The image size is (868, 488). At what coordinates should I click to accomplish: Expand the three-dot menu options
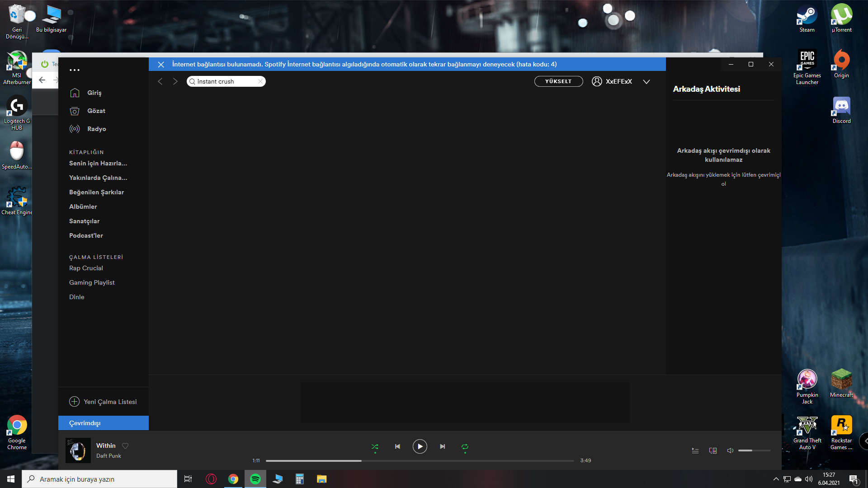click(75, 70)
